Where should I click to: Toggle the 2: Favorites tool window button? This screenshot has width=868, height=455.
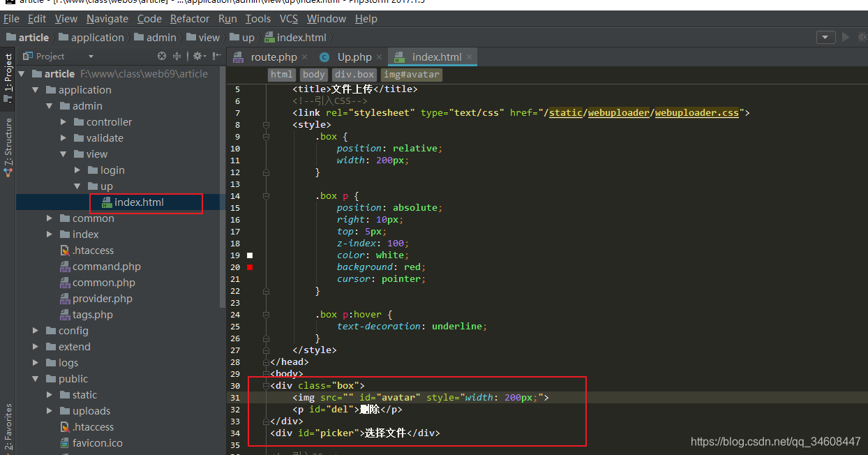(x=8, y=427)
